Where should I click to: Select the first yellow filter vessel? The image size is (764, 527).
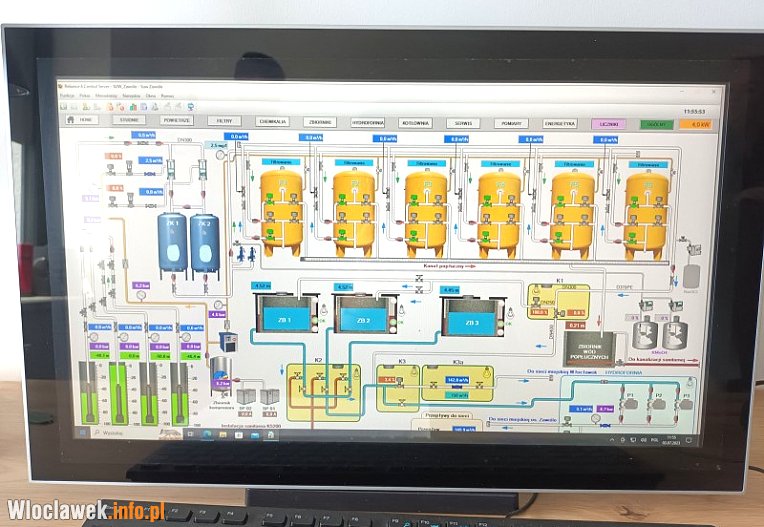point(281,211)
